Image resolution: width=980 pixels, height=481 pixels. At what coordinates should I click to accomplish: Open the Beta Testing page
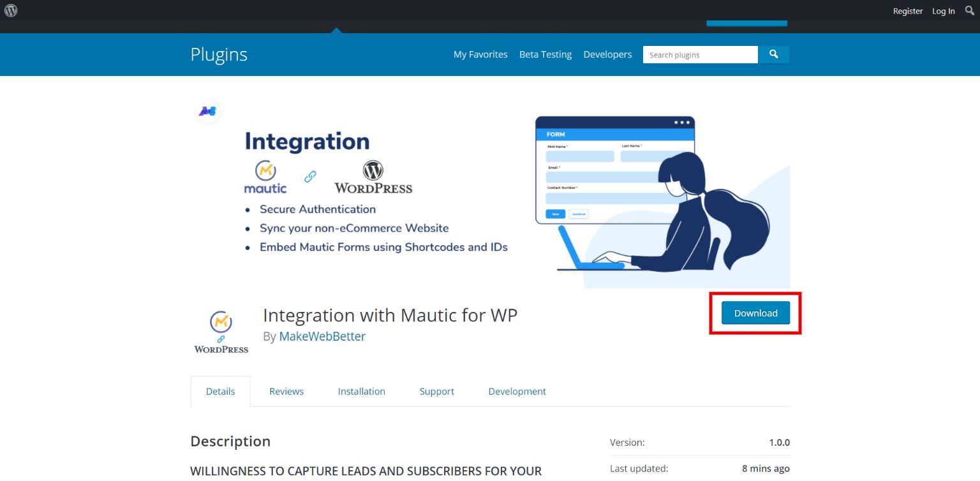545,54
